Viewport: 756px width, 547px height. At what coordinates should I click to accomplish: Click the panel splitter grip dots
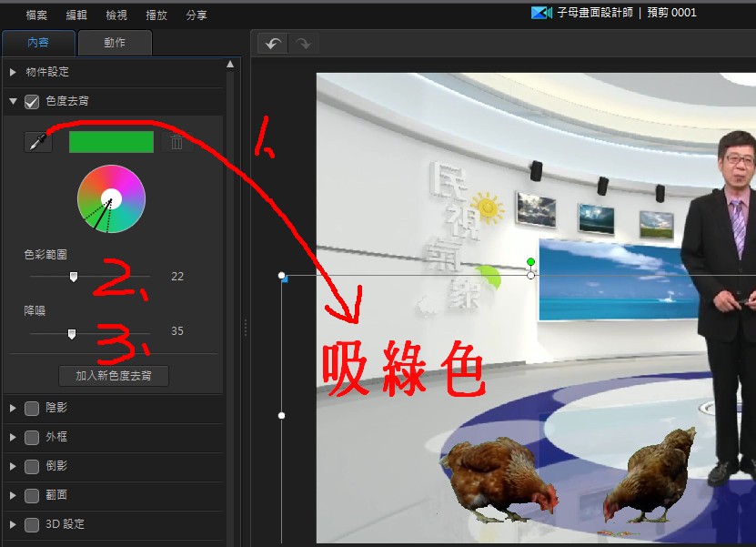pyautogui.click(x=246, y=328)
